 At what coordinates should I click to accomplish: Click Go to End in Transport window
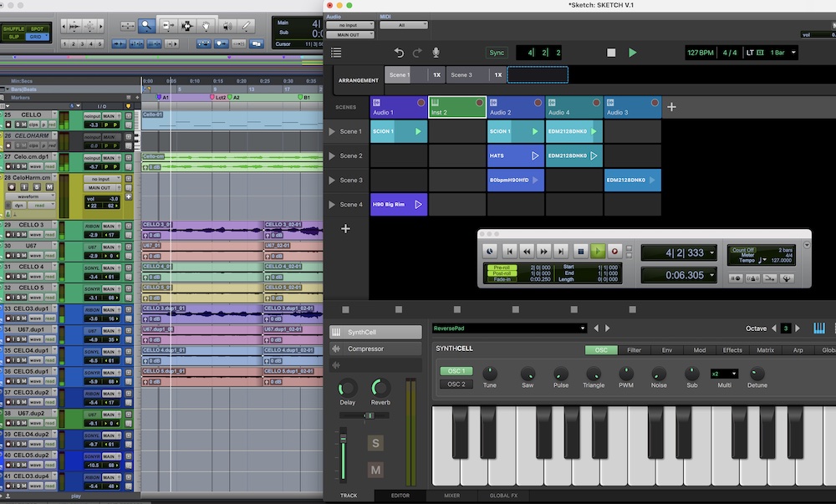coord(560,252)
